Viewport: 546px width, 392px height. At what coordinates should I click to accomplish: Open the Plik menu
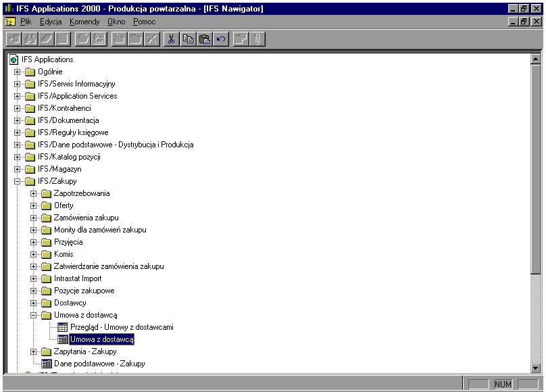(x=26, y=22)
